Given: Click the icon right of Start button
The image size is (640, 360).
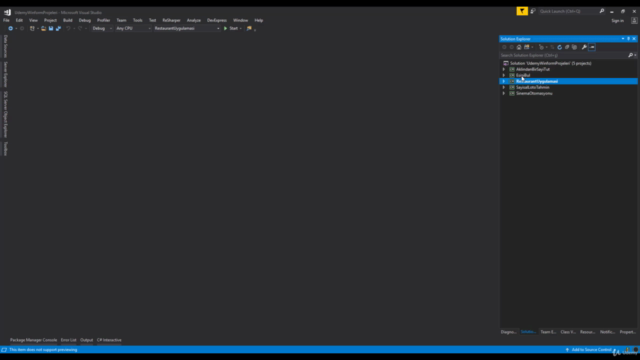Looking at the screenshot, I should pos(249,28).
